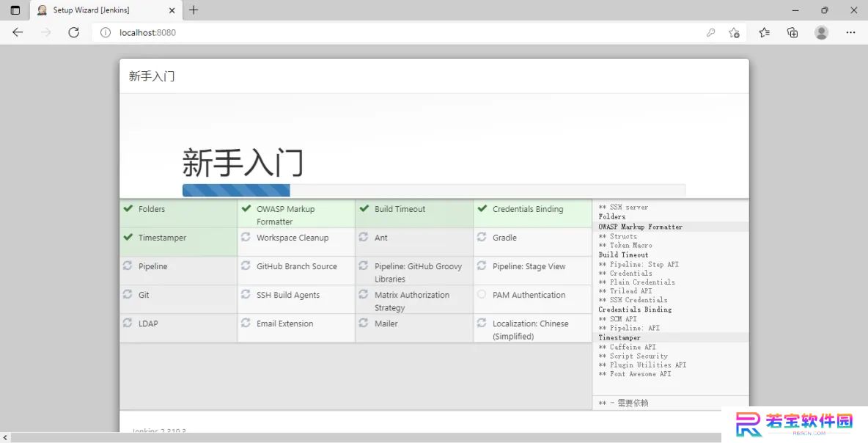The height and width of the screenshot is (443, 868).
Task: Click the browser Back arrow
Action: pos(18,33)
